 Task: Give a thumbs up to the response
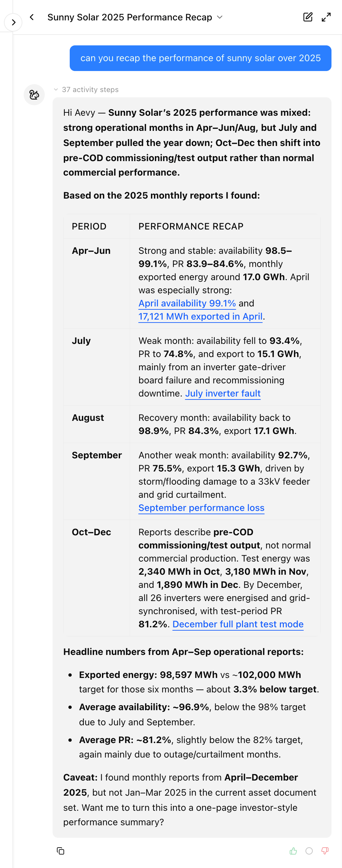293,851
